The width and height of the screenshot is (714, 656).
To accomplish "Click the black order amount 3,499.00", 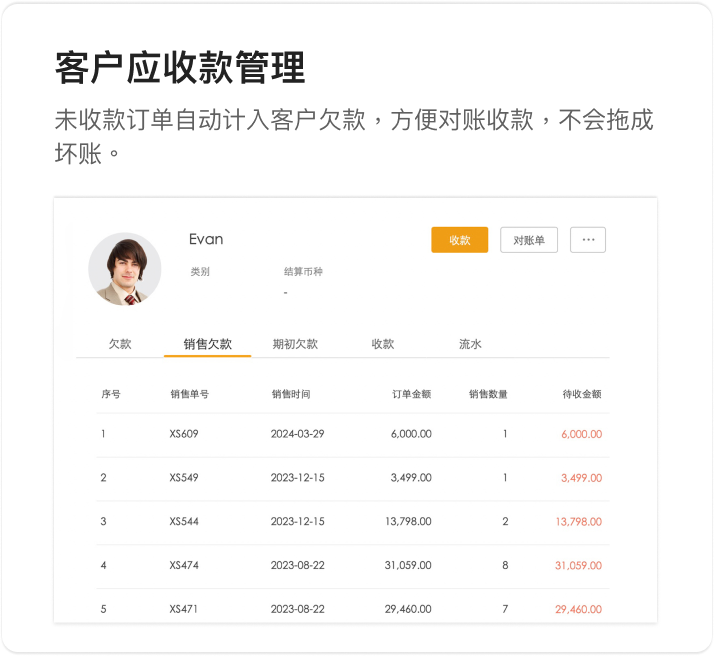I will pyautogui.click(x=411, y=478).
